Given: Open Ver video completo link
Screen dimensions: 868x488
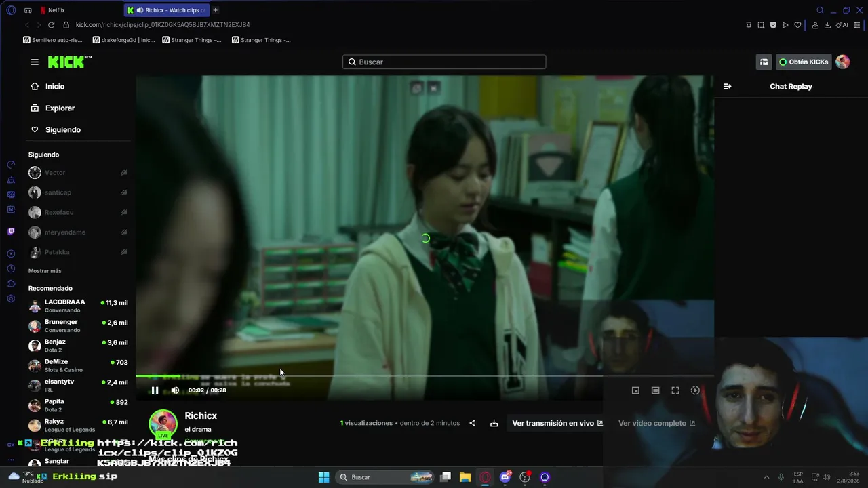Looking at the screenshot, I should click(656, 423).
